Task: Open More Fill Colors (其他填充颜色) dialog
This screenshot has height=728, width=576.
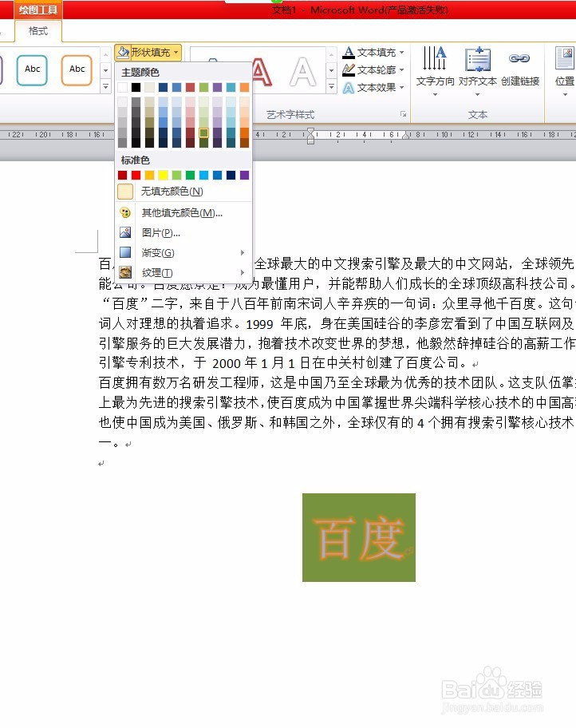Action: pyautogui.click(x=183, y=212)
